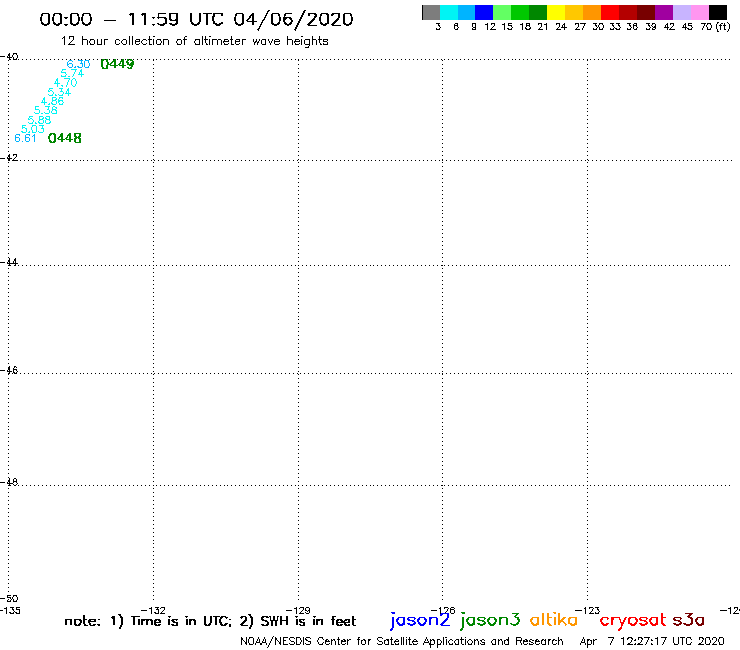This screenshot has width=740, height=650.
Task: Click the wave height value 5.38
Action: (46, 110)
